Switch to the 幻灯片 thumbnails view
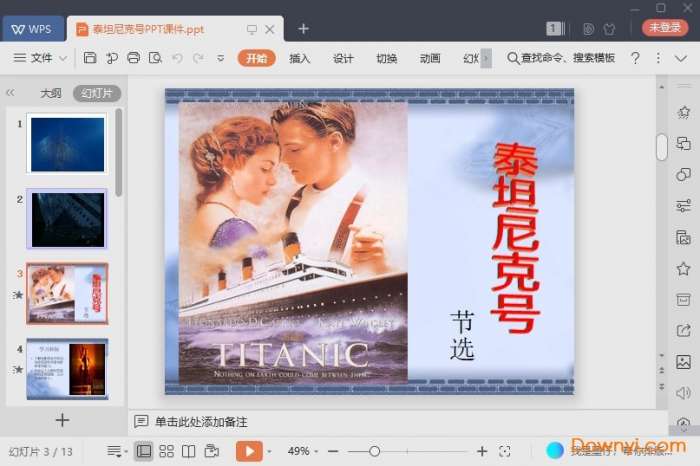 [97, 93]
